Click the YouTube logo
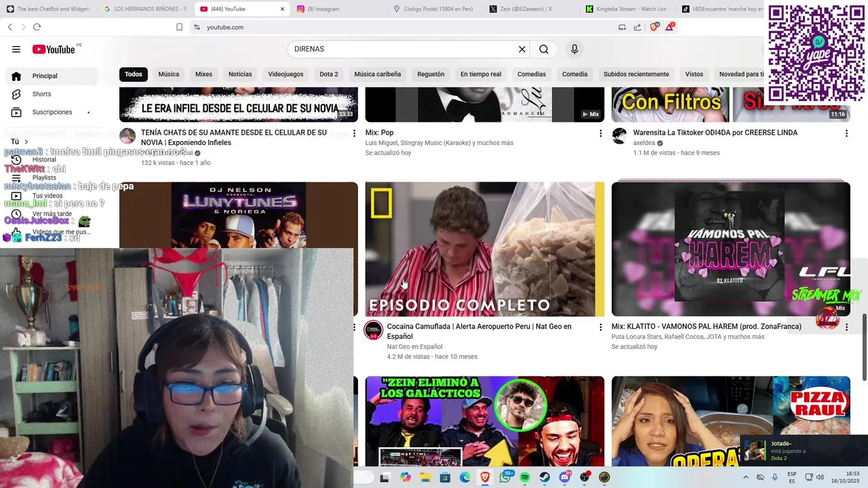The height and width of the screenshot is (488, 868). (x=54, y=49)
